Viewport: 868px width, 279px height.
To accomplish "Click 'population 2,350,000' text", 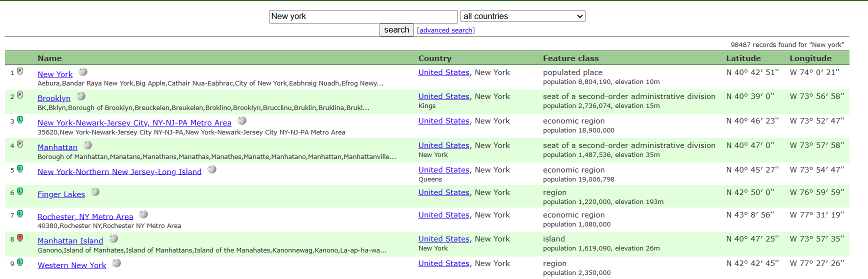I will pos(577,273).
